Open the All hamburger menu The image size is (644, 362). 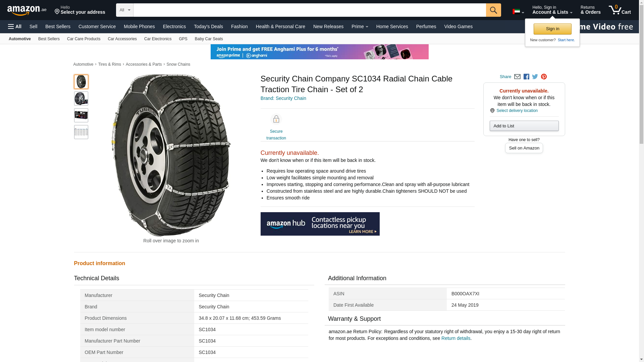pos(15,26)
